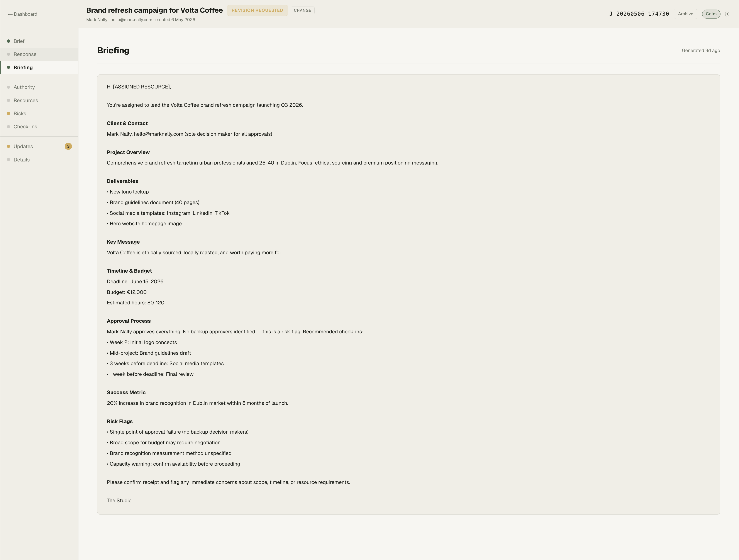Click the 'Approval Process' heading
The image size is (739, 560).
[129, 321]
